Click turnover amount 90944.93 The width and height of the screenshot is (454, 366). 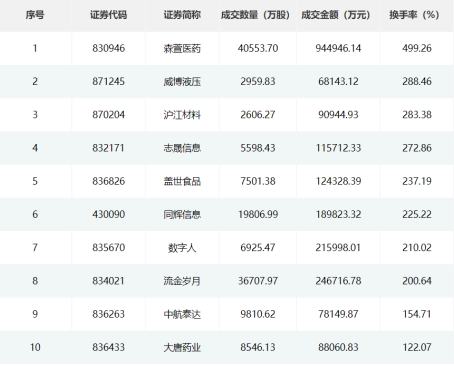(x=338, y=115)
